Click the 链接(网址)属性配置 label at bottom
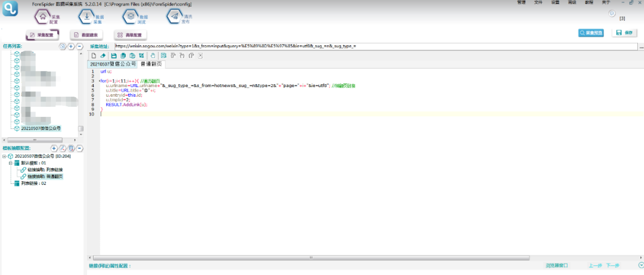 109,266
